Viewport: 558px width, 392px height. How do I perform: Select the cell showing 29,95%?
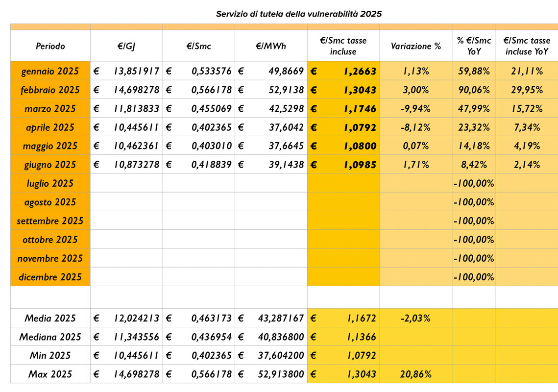coord(527,90)
